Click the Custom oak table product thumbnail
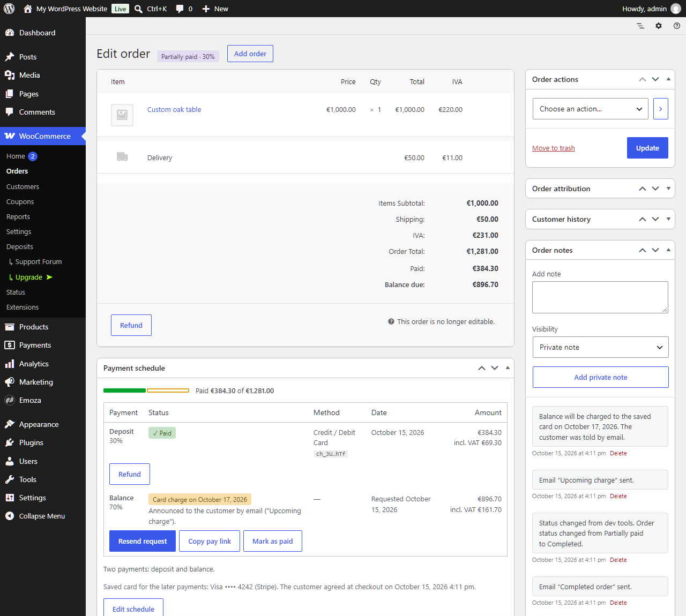The width and height of the screenshot is (686, 616). click(x=122, y=115)
